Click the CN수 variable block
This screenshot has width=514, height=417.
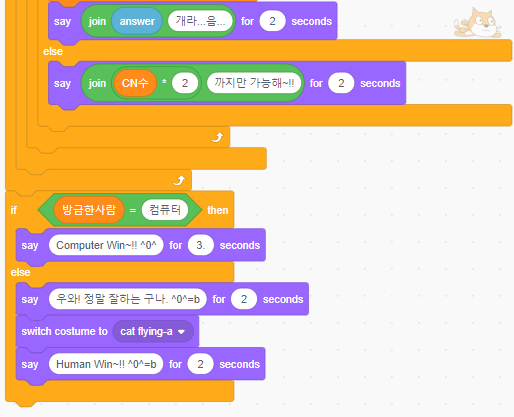(135, 83)
